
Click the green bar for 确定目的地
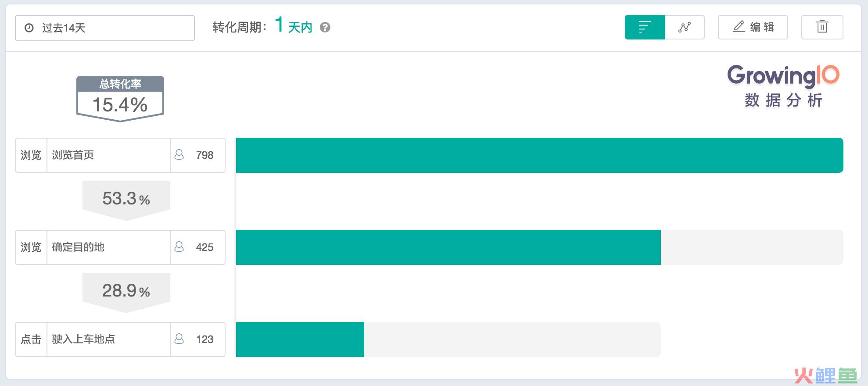pos(448,247)
